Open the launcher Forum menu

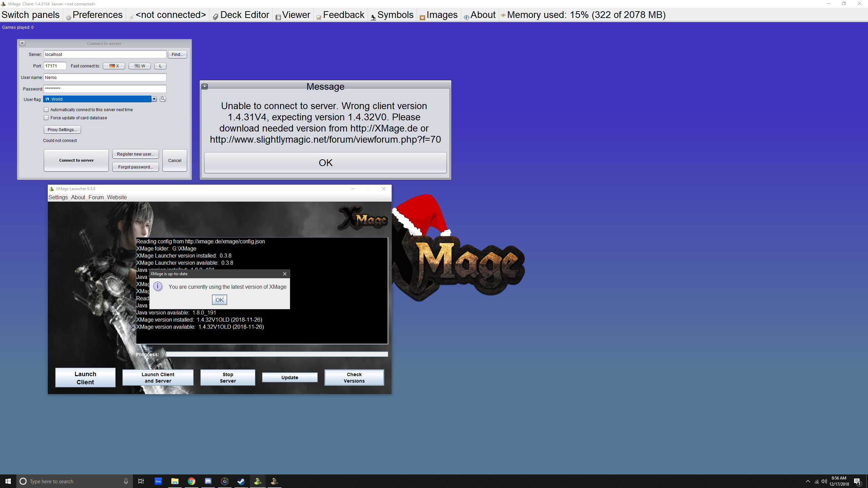tap(96, 197)
